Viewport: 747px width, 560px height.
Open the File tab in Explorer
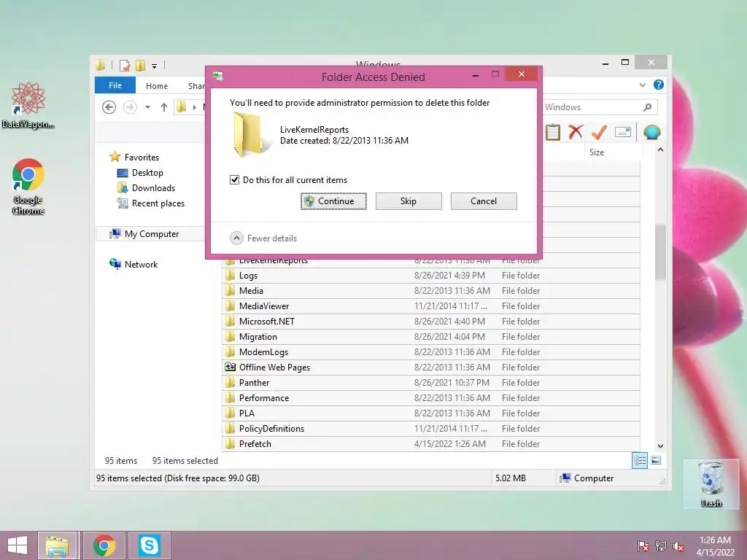coord(115,86)
